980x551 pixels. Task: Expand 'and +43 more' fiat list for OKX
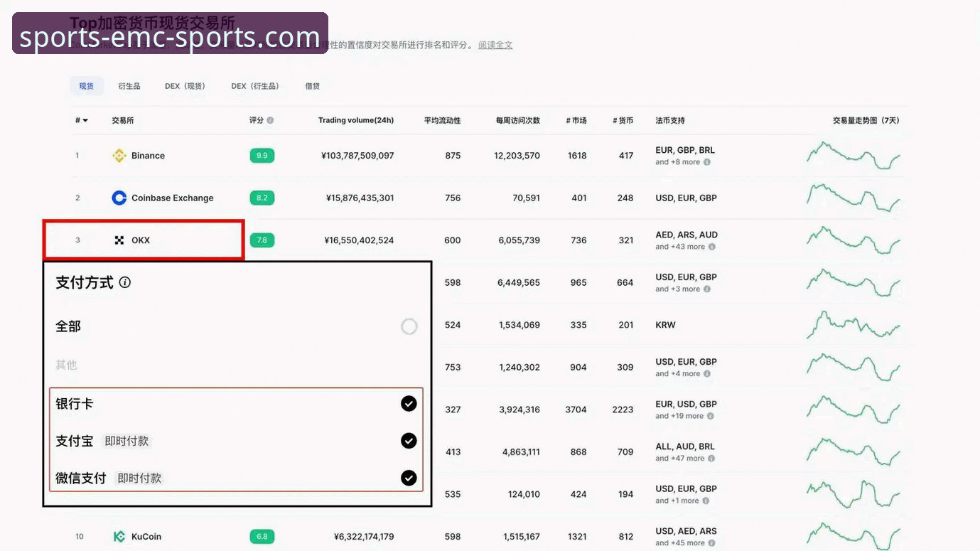pos(680,247)
